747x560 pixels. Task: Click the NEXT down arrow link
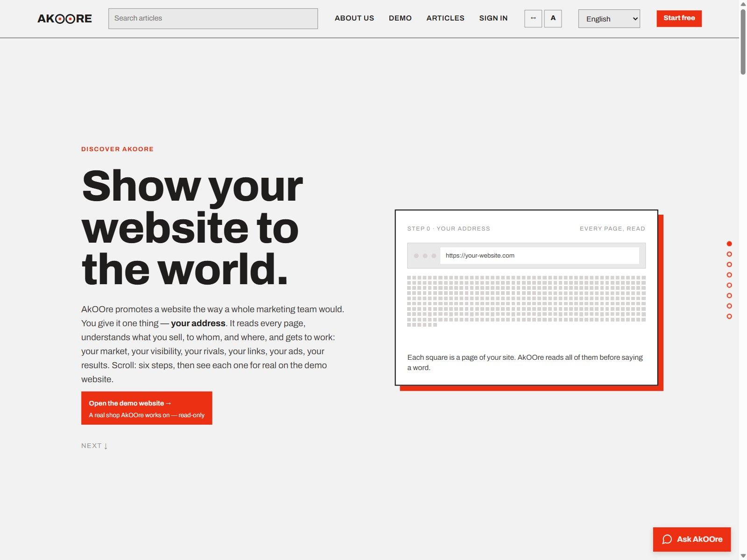[95, 446]
